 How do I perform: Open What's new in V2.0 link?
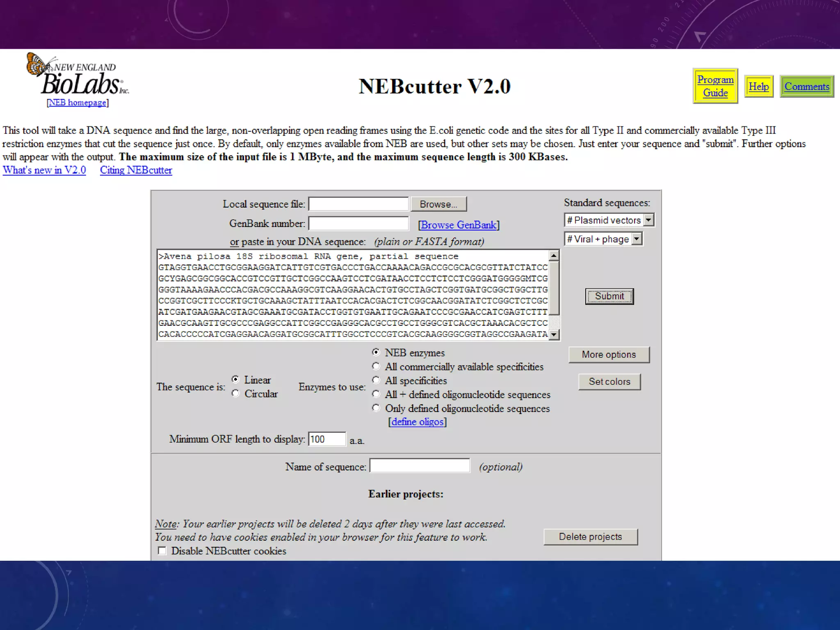point(44,170)
